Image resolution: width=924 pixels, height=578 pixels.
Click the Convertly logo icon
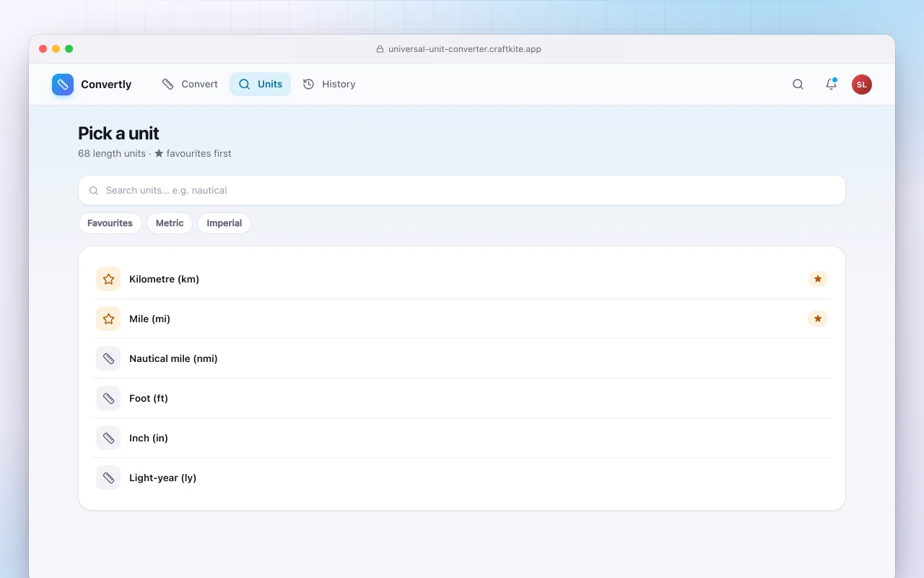pyautogui.click(x=63, y=85)
